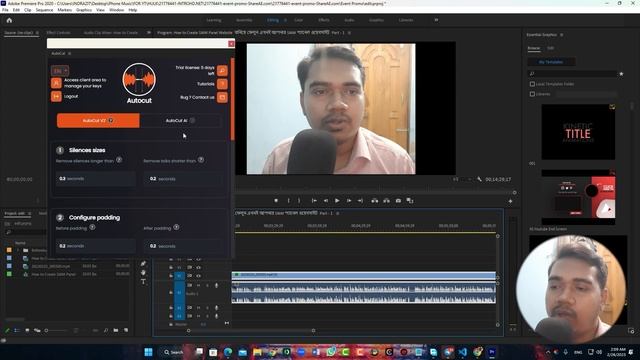The height and width of the screenshot is (360, 640).
Task: Open the Sequence menu
Action: click(44, 10)
